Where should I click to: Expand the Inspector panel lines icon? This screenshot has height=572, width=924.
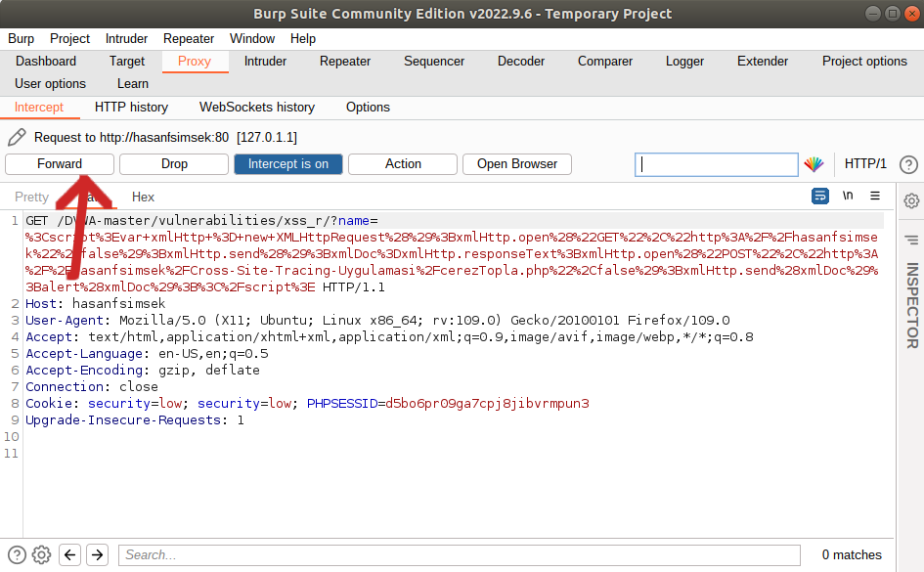911,240
